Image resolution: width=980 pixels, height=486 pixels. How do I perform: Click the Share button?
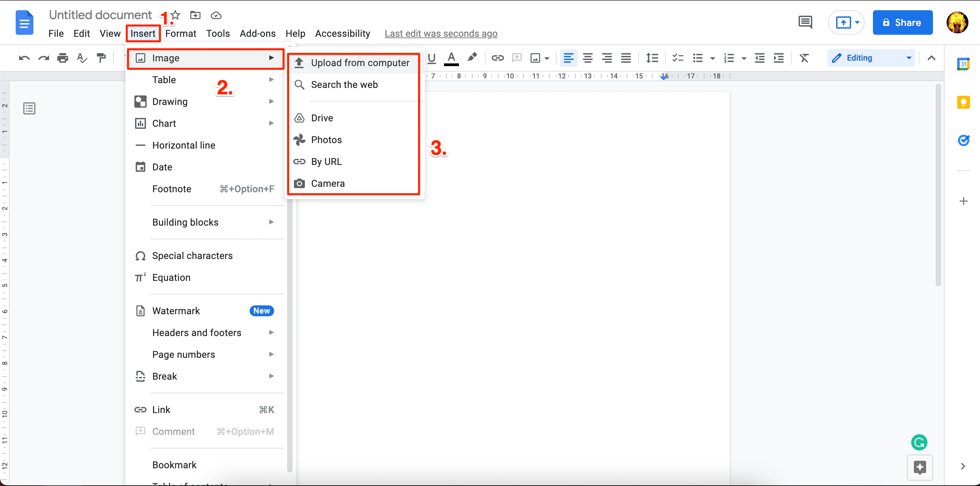point(901,24)
